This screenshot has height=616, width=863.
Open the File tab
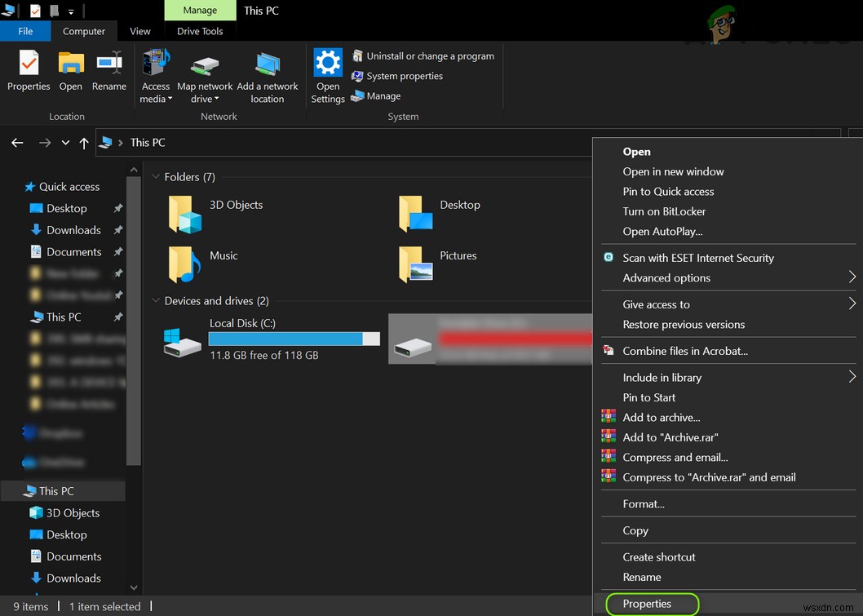tap(25, 31)
